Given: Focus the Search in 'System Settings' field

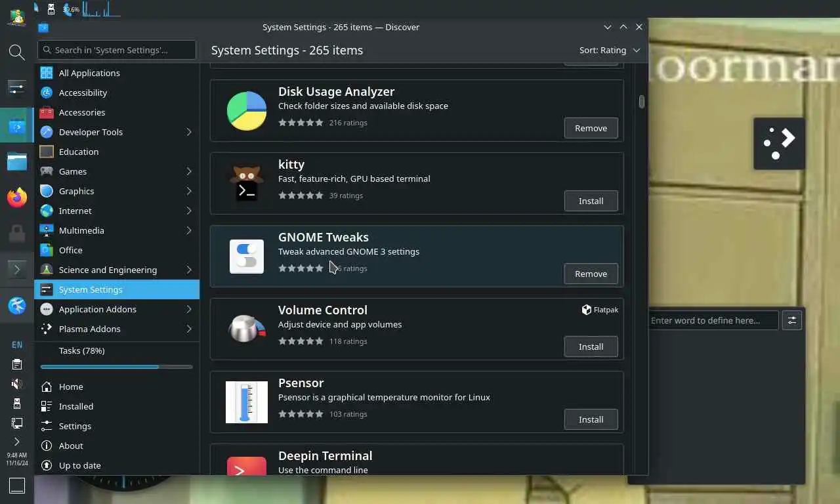Looking at the screenshot, I should (x=117, y=50).
